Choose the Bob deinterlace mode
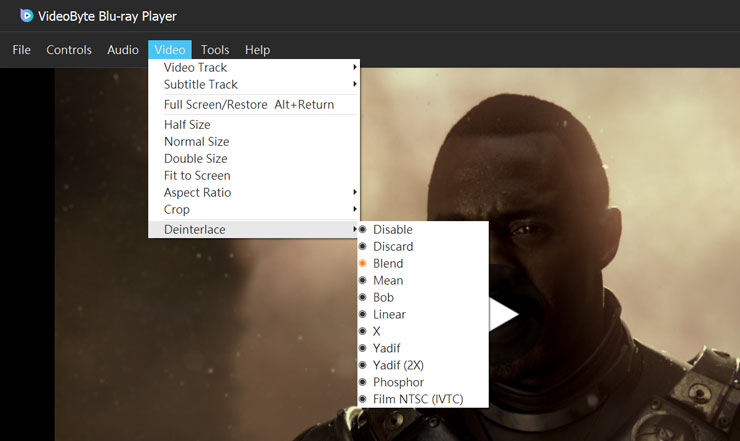 [383, 298]
